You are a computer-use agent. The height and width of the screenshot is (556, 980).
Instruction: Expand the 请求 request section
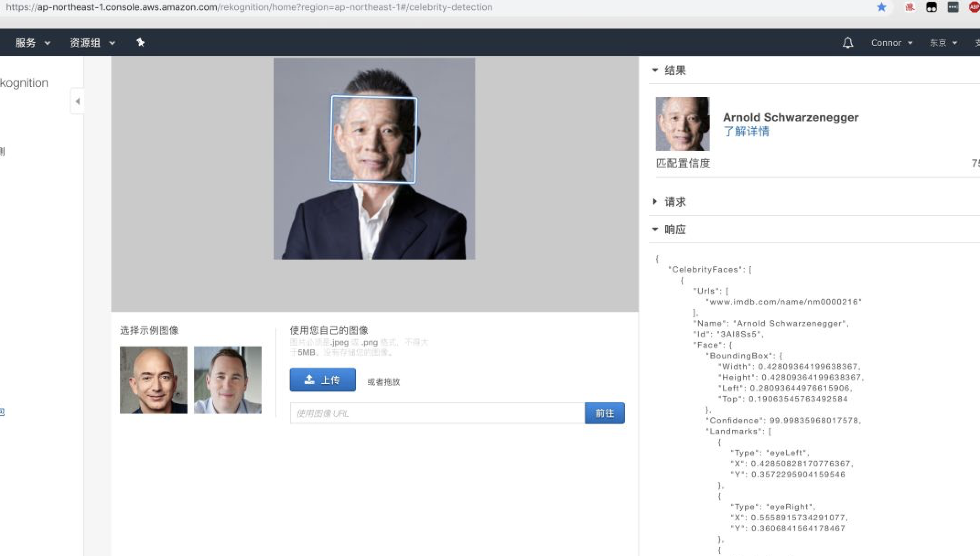point(655,202)
